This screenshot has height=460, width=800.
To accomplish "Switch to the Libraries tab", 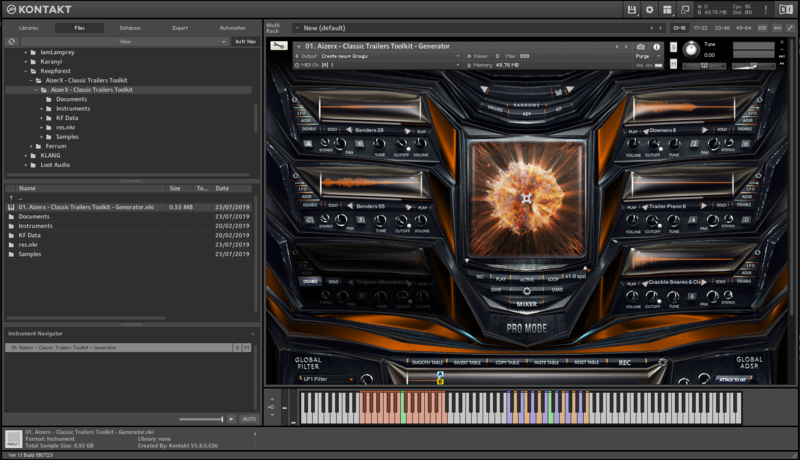I will pyautogui.click(x=29, y=28).
